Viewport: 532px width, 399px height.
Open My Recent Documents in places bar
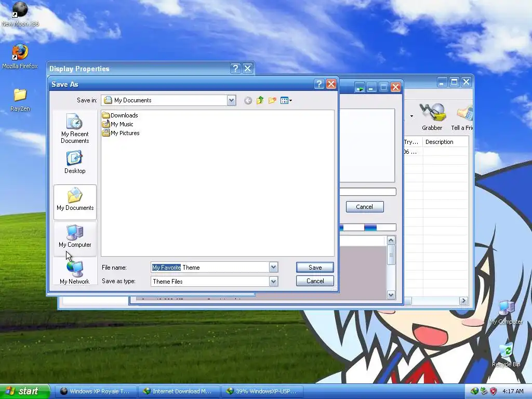pos(75,129)
